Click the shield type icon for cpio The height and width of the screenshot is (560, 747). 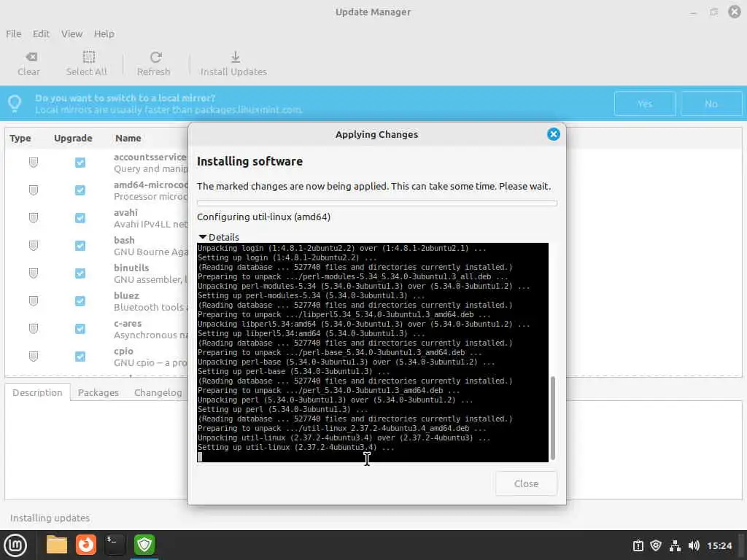(x=34, y=356)
